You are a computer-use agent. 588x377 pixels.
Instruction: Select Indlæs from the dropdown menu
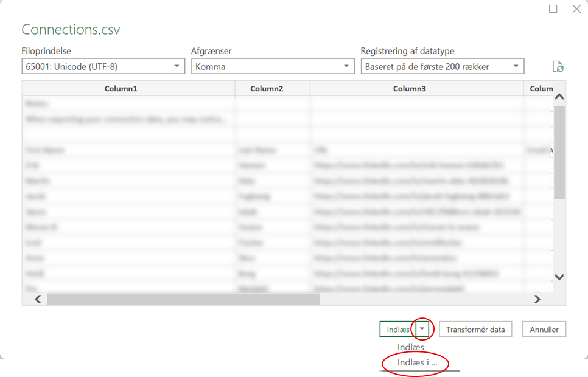point(410,347)
